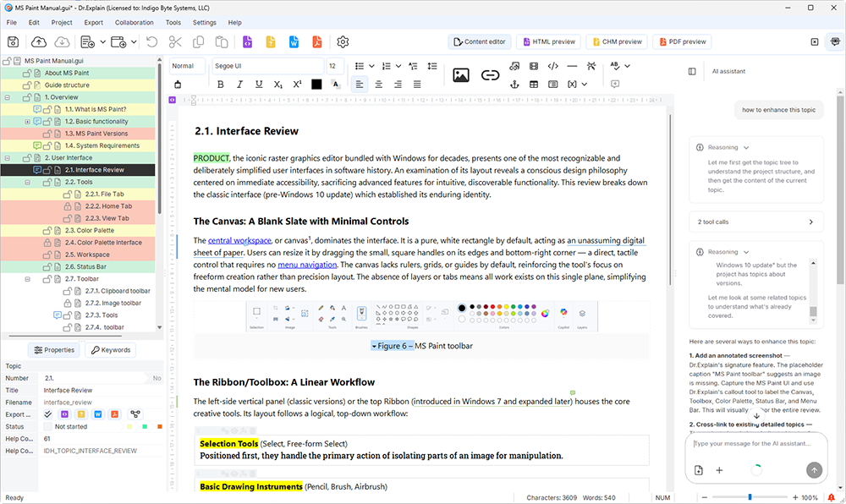Toggle export to all formats check icon
This screenshot has height=504, width=846.
click(x=48, y=414)
